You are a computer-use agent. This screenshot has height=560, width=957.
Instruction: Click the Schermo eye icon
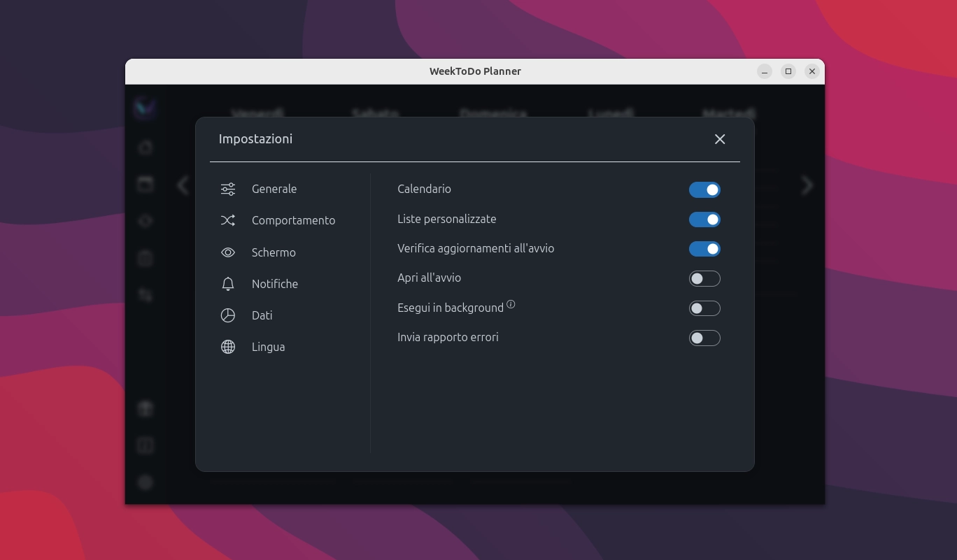(228, 252)
